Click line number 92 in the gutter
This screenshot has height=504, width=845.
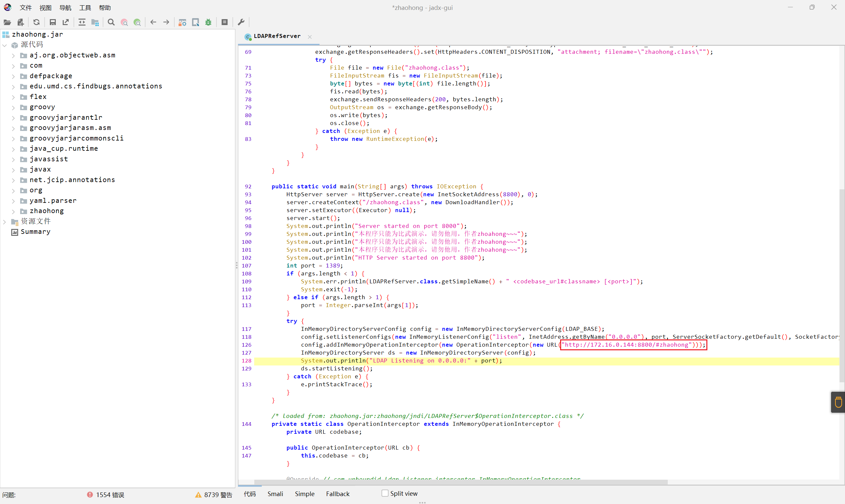coord(248,186)
